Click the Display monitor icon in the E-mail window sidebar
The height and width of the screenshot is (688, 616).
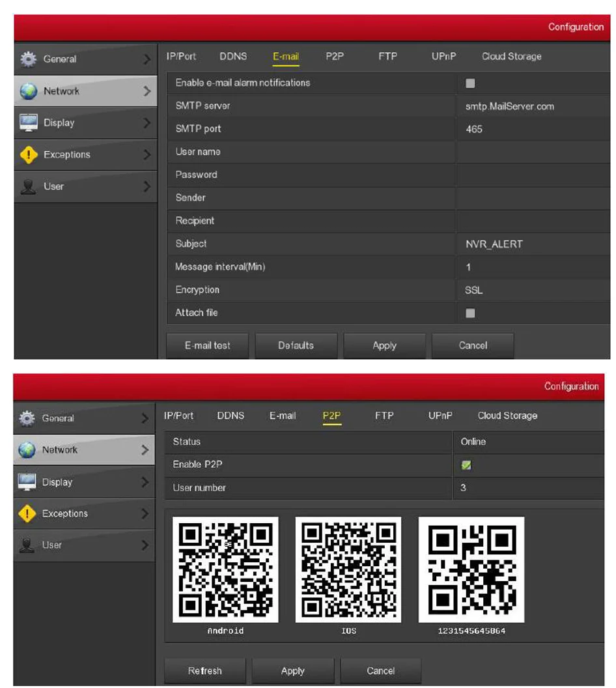(29, 123)
